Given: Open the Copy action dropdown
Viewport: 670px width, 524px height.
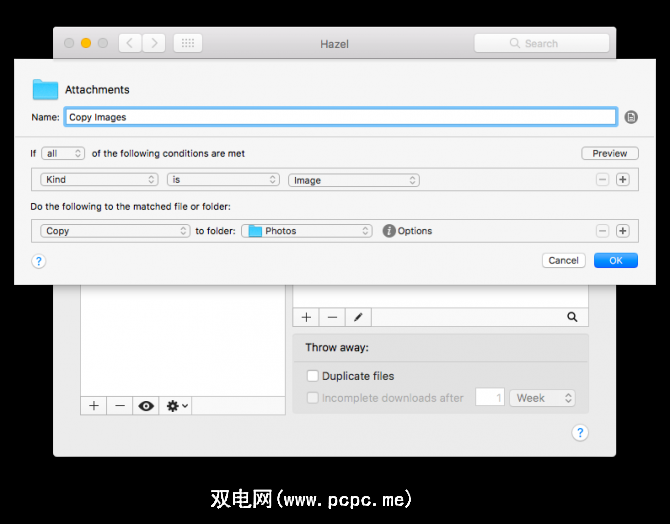Looking at the screenshot, I should pyautogui.click(x=115, y=231).
